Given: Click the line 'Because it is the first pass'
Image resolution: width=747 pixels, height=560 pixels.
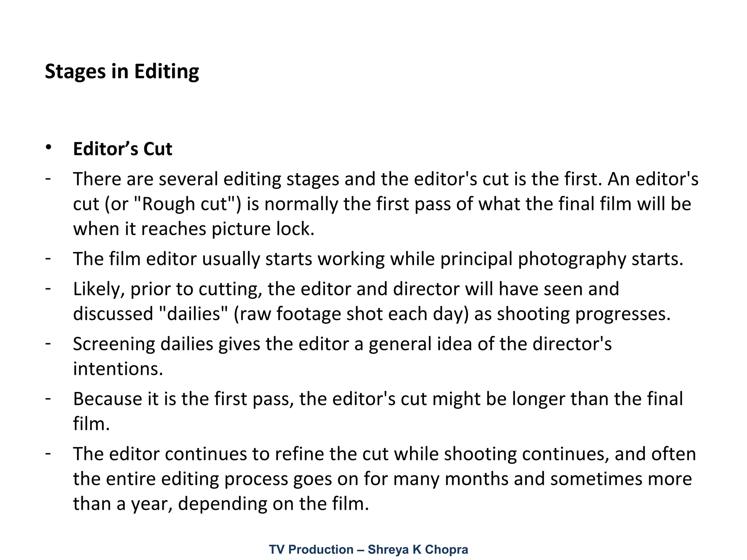Looking at the screenshot, I should point(378,399).
